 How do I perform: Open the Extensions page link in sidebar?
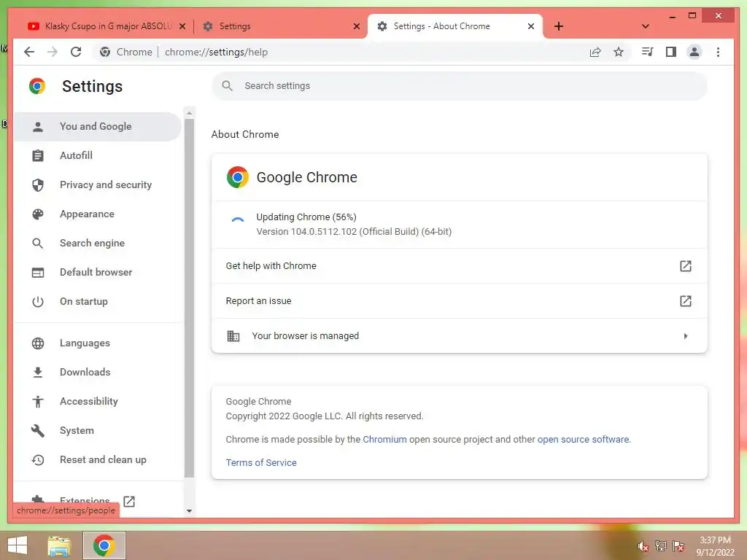tap(85, 500)
